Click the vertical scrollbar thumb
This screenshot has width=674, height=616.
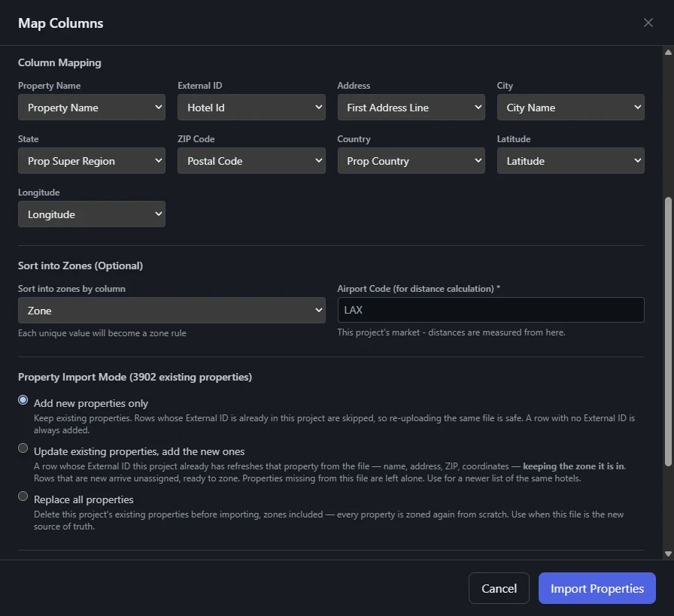668,332
